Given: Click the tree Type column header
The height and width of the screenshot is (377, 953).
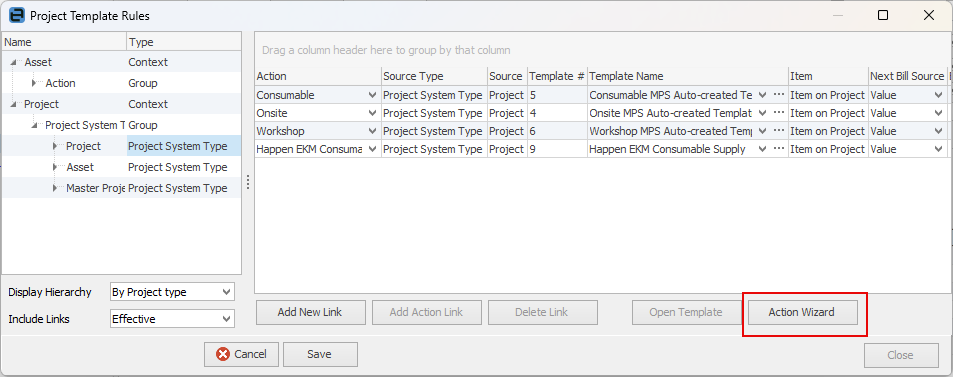Looking at the screenshot, I should point(184,42).
